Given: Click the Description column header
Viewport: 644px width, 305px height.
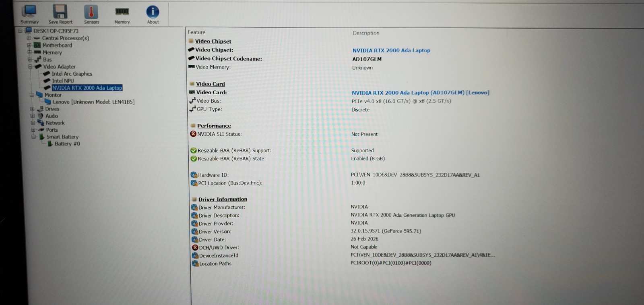Looking at the screenshot, I should point(366,33).
